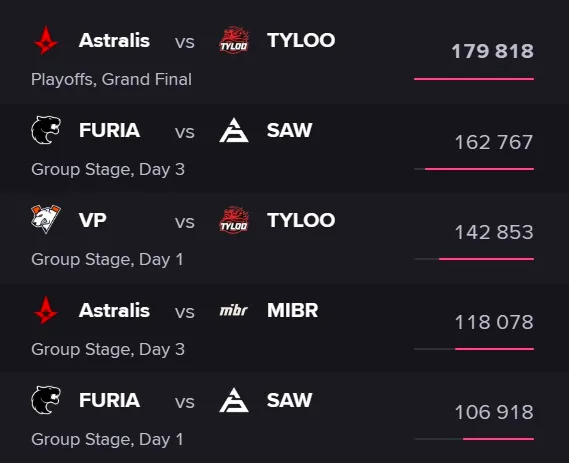Click the TYLOO logo in Grand Final match
The height and width of the screenshot is (463, 569).
point(234,40)
